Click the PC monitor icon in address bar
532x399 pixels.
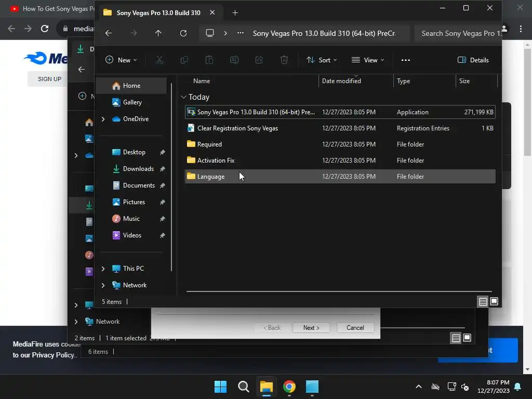click(210, 33)
